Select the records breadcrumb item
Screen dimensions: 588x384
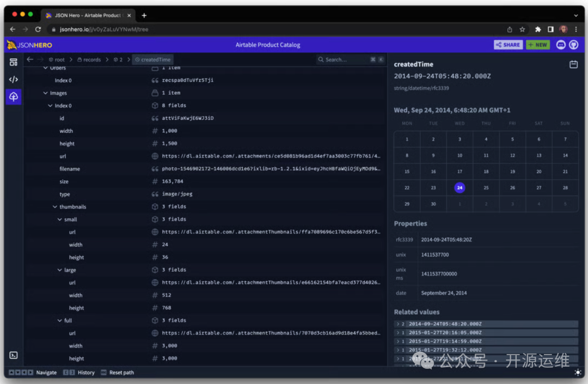(89, 60)
